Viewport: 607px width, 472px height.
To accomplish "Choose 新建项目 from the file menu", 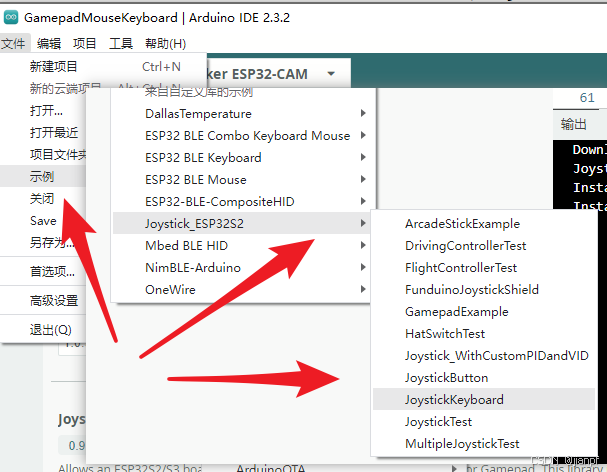I will tap(103, 67).
